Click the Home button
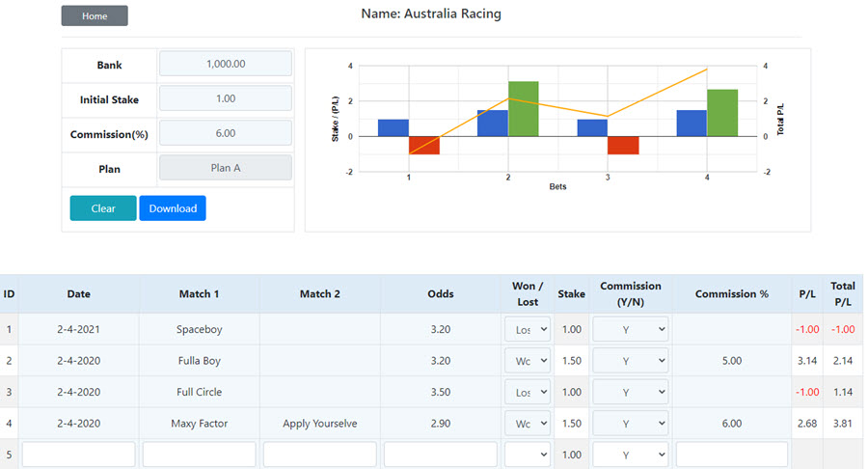This screenshot has height=469, width=868. point(95,16)
